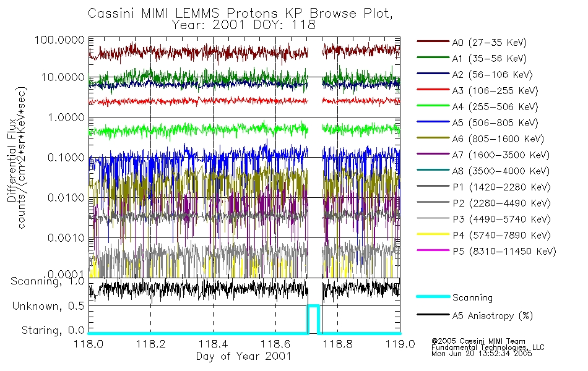Click the blue A5 legend line swatch

pyautogui.click(x=433, y=122)
